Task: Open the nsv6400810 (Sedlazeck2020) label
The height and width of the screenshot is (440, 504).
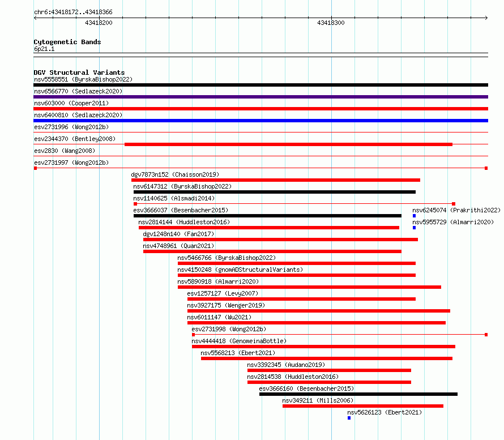Action: click(78, 115)
